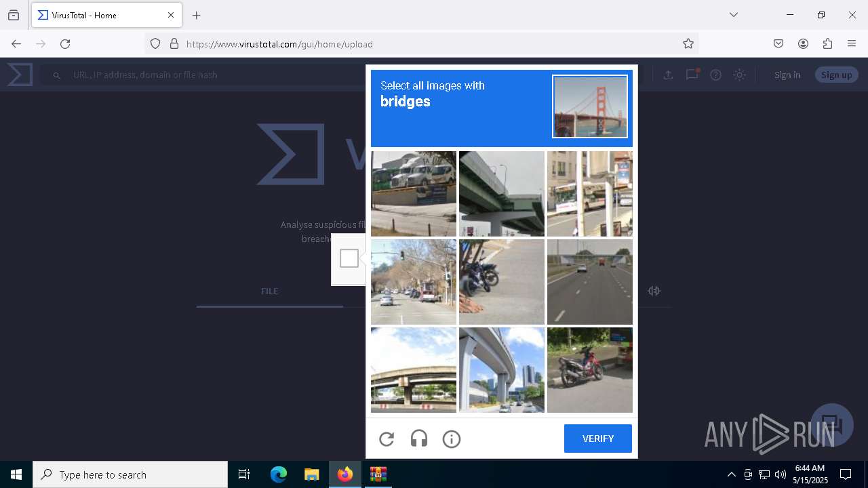This screenshot has width=868, height=488.
Task: Click the Sign up button
Action: coord(836,75)
